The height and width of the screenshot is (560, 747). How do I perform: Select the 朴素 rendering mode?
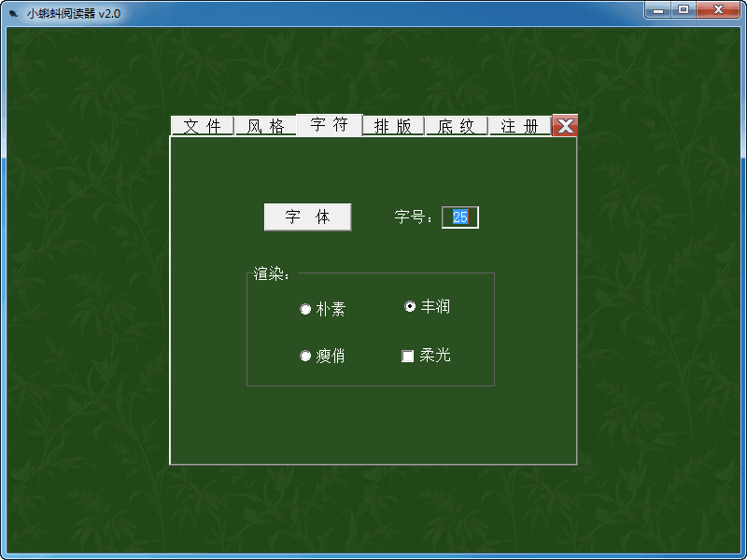305,307
